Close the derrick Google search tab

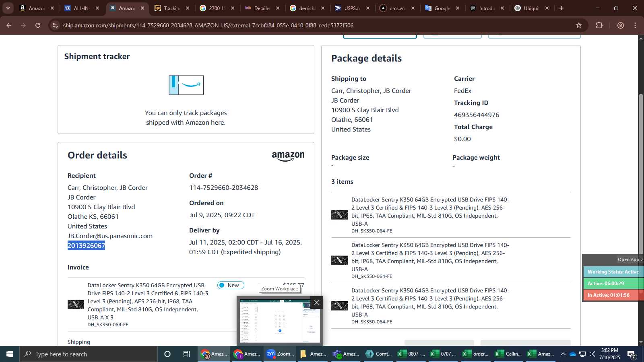click(x=323, y=8)
